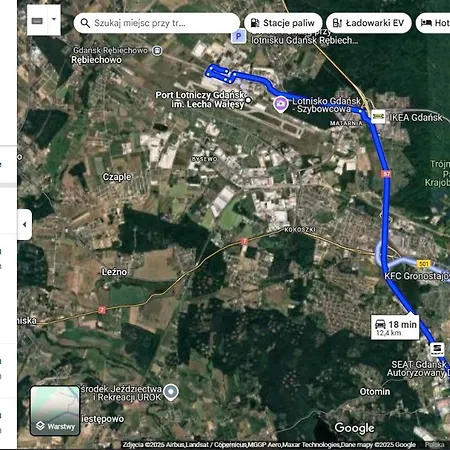This screenshot has width=450, height=450.
Task: Open the Polska link in map footer
Action: click(x=435, y=445)
